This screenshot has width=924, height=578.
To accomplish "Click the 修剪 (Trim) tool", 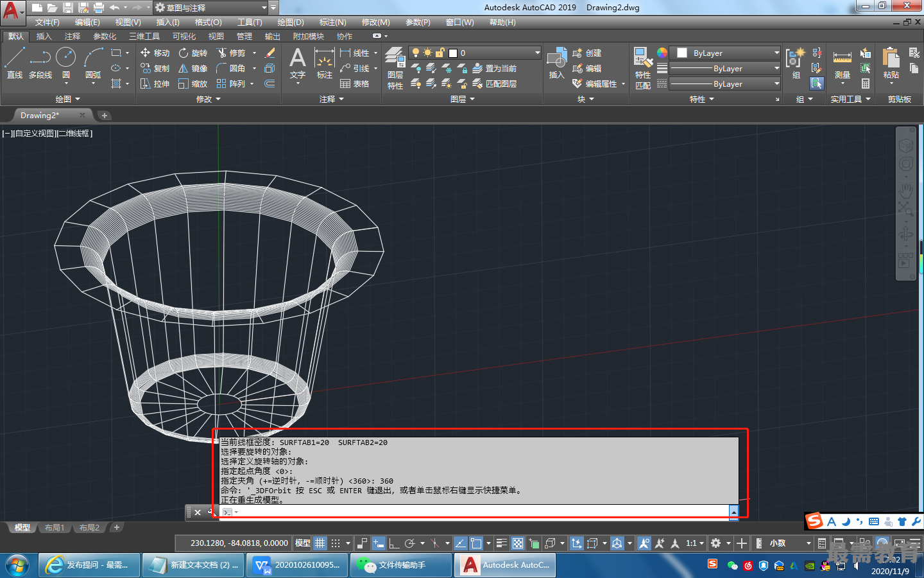I will 231,53.
